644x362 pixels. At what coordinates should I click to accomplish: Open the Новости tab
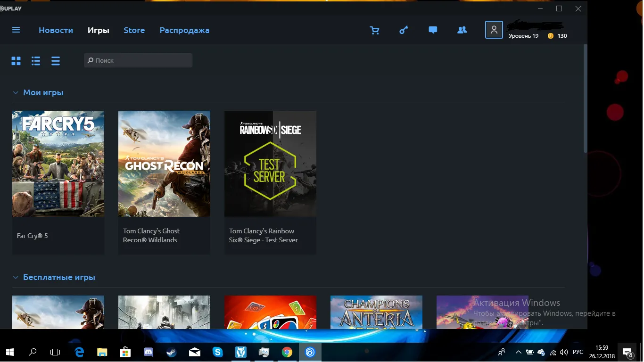56,30
